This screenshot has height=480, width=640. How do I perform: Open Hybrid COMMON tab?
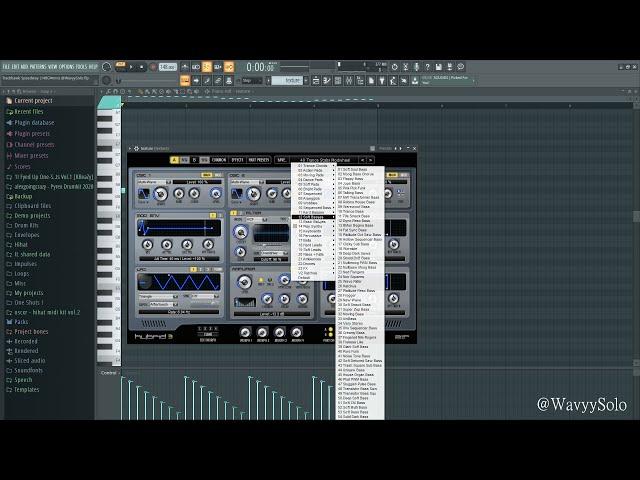coord(219,160)
